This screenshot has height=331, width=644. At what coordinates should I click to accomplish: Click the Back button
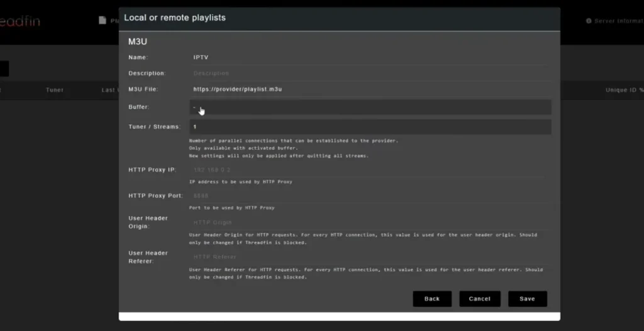pos(432,298)
